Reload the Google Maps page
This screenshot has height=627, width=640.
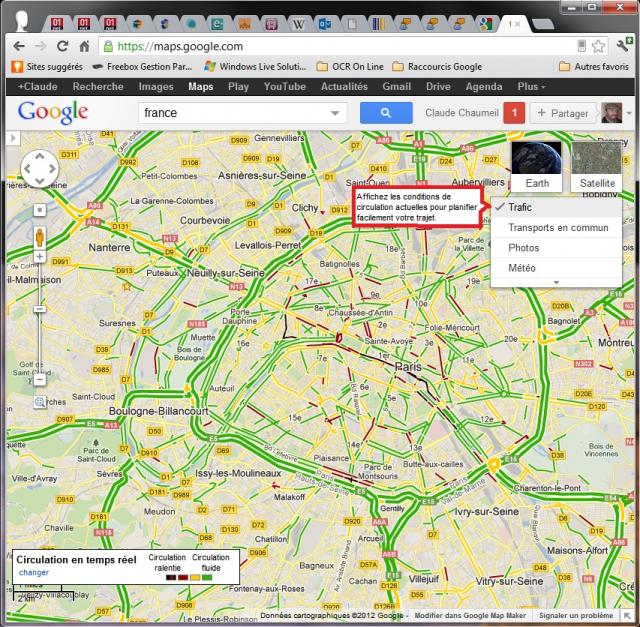click(62, 46)
